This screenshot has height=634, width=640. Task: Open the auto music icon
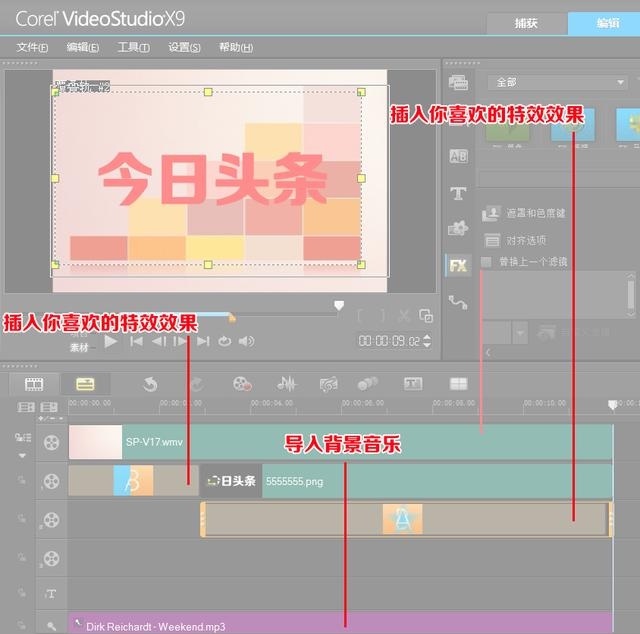(x=328, y=384)
